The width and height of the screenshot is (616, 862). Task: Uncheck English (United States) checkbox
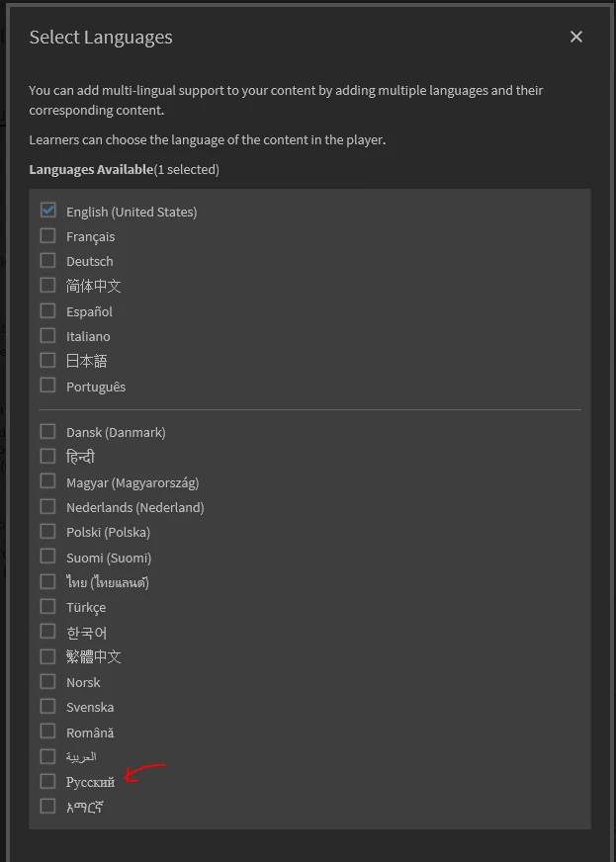47,211
